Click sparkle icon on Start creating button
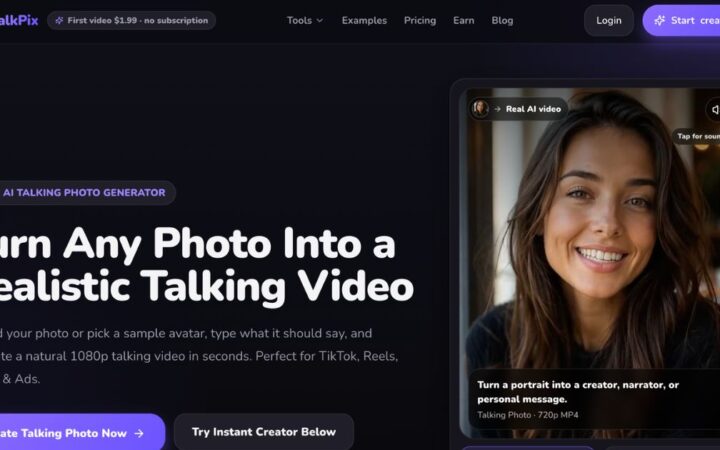 pyautogui.click(x=659, y=20)
